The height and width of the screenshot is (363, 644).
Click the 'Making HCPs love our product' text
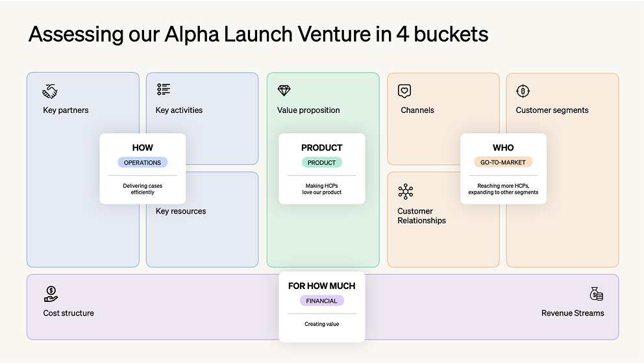pyautogui.click(x=321, y=189)
